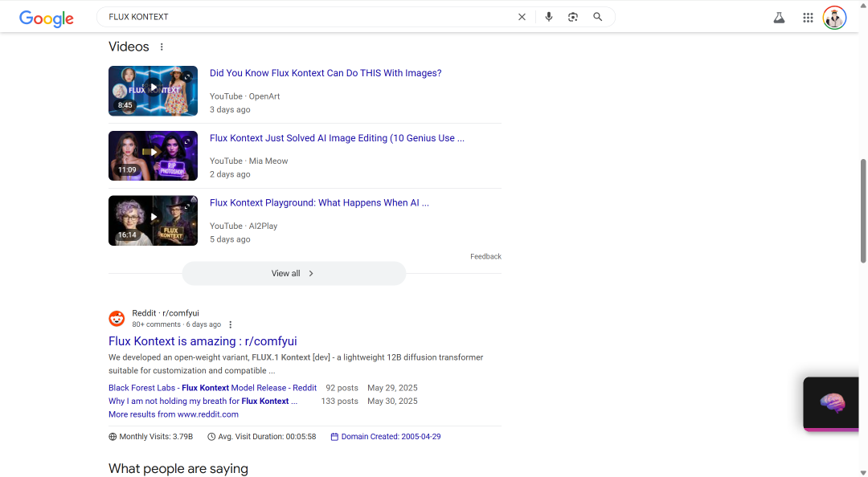Click the Google logo
This screenshot has height=477, width=868.
[47, 18]
